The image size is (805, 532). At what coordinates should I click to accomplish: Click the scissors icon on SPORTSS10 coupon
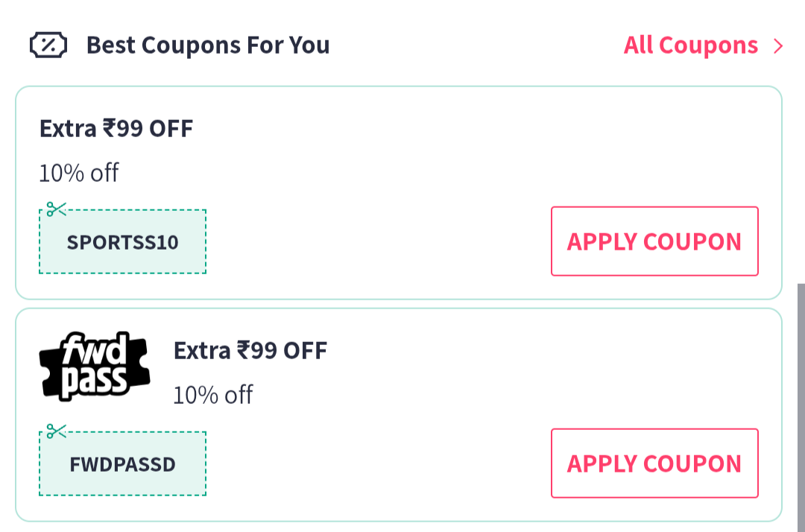56,210
